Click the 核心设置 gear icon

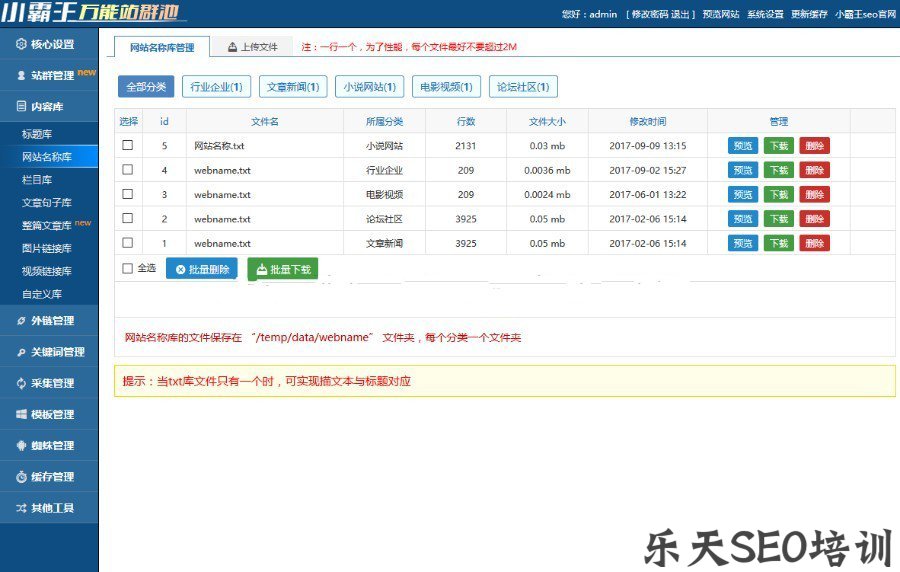[21, 44]
